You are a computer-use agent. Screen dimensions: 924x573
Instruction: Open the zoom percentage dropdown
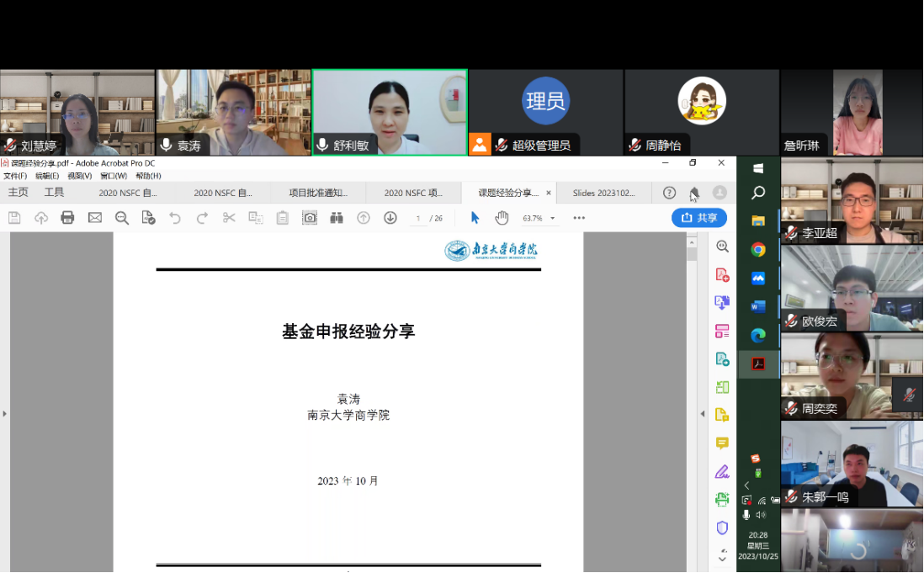tap(553, 219)
